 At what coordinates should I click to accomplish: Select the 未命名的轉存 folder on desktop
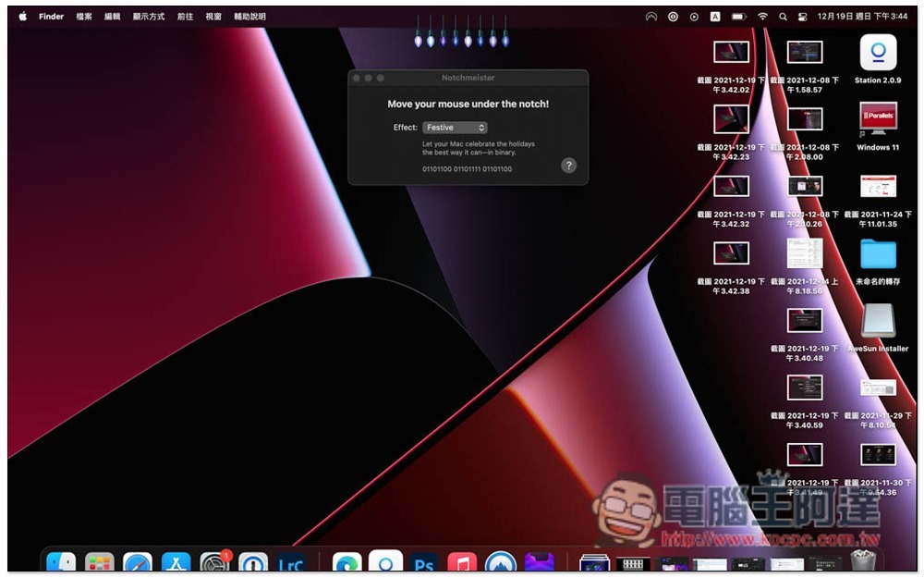[878, 254]
